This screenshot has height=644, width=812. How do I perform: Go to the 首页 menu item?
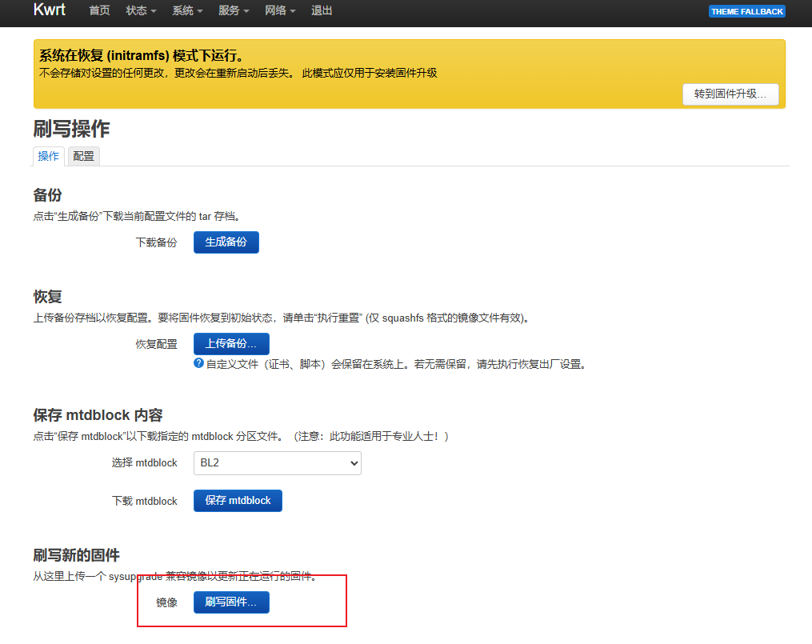(x=100, y=11)
